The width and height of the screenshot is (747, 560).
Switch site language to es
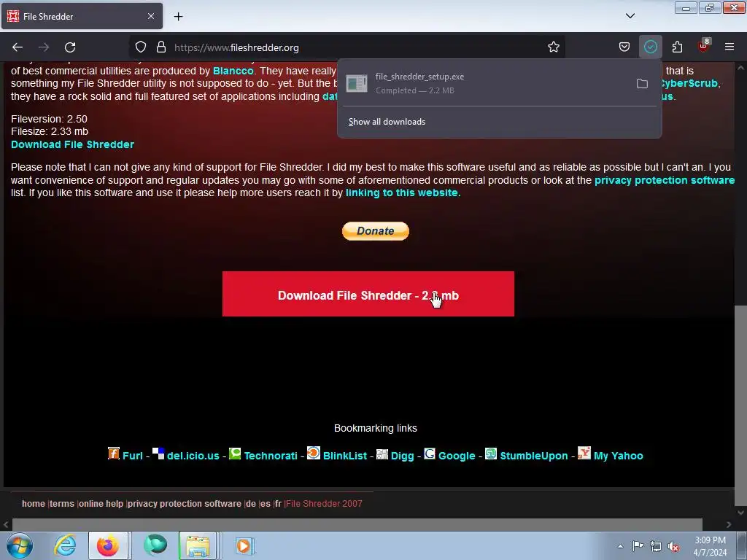tap(266, 504)
